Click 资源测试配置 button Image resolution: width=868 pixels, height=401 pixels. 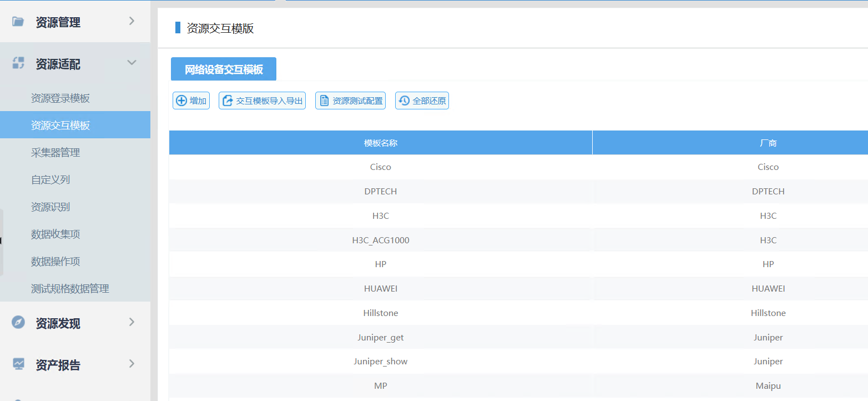(x=350, y=101)
